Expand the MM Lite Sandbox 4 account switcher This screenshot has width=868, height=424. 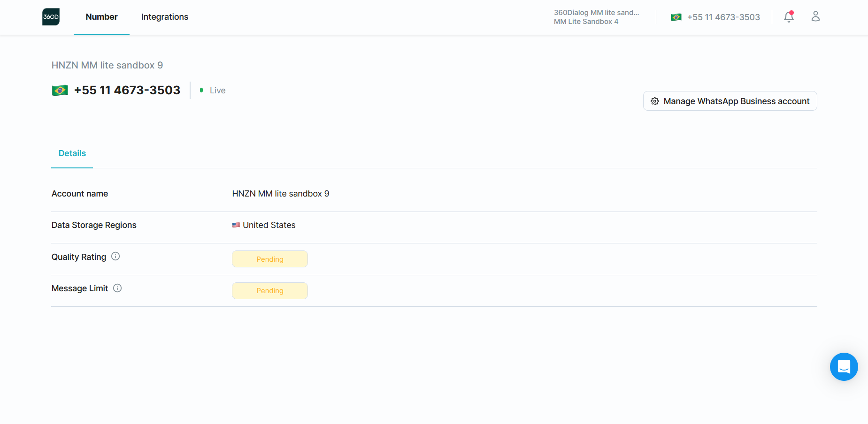(596, 17)
